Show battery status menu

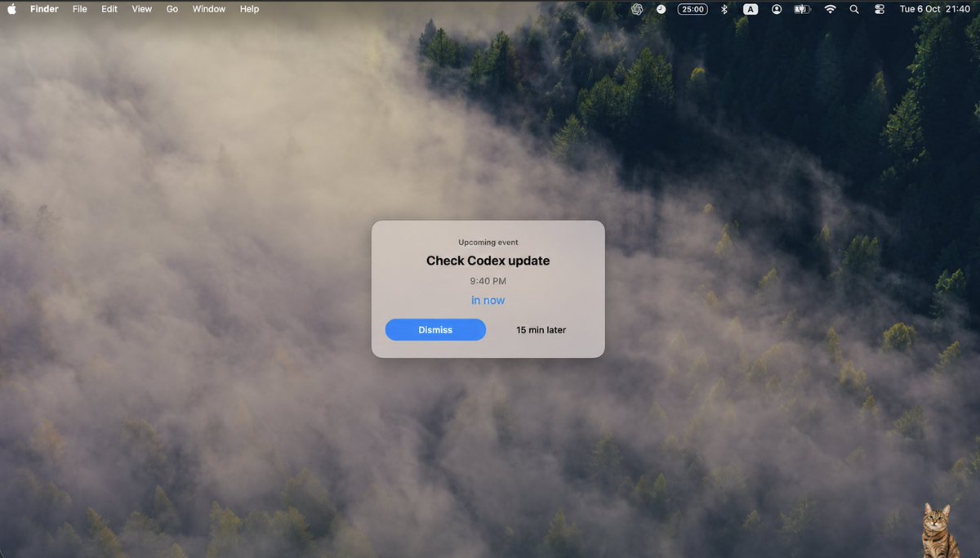802,9
